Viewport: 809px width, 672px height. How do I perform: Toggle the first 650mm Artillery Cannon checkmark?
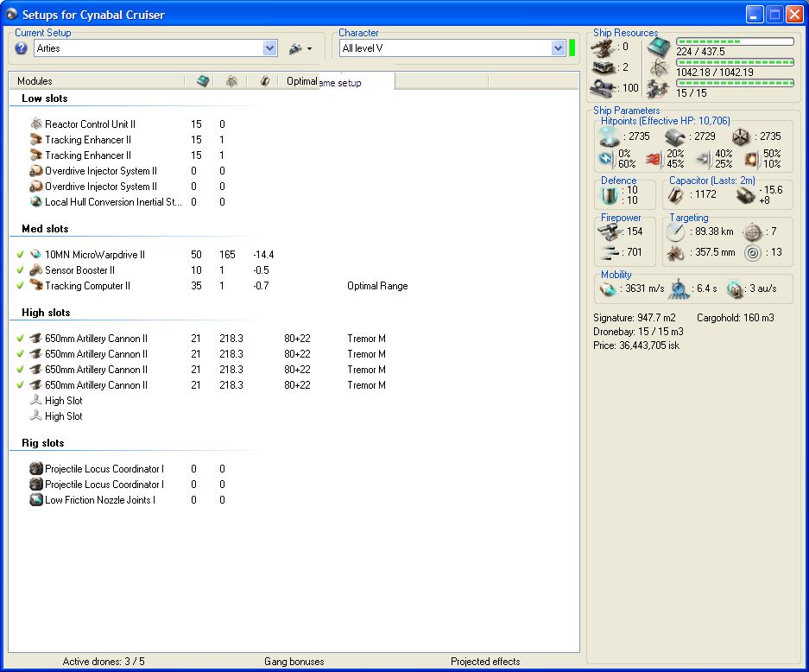tap(20, 338)
